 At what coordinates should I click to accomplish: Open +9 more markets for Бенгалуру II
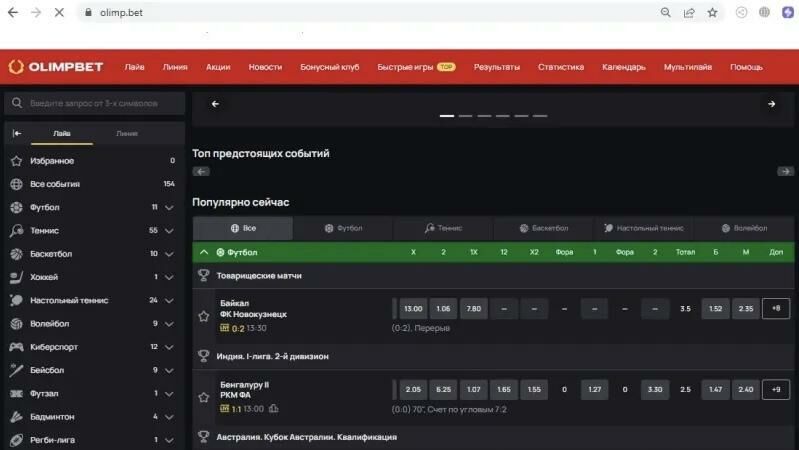tap(776, 389)
